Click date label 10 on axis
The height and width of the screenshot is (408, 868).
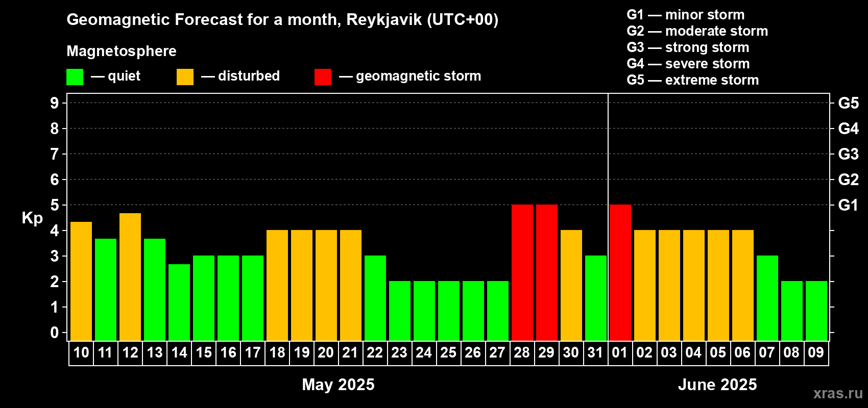pos(81,353)
